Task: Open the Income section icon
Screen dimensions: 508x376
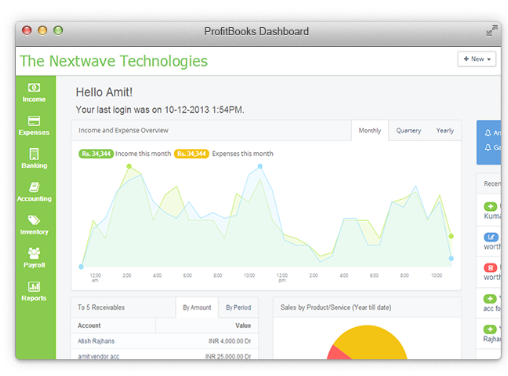Action: (34, 88)
